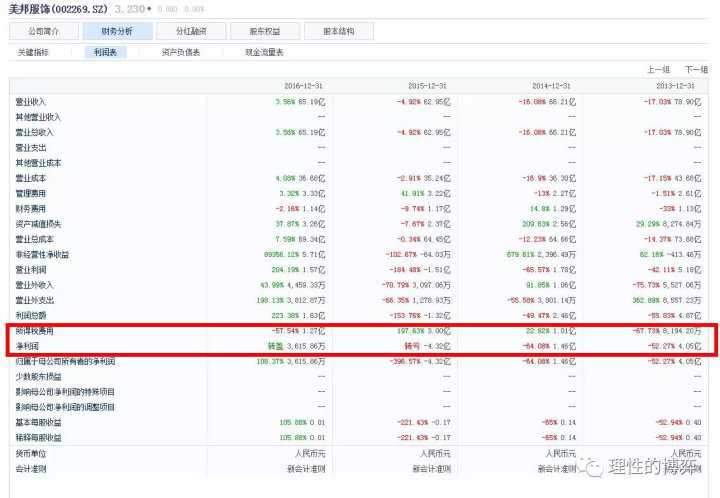Click the 营业外收入 row label
Screen dimensions: 720x498
click(x=34, y=285)
